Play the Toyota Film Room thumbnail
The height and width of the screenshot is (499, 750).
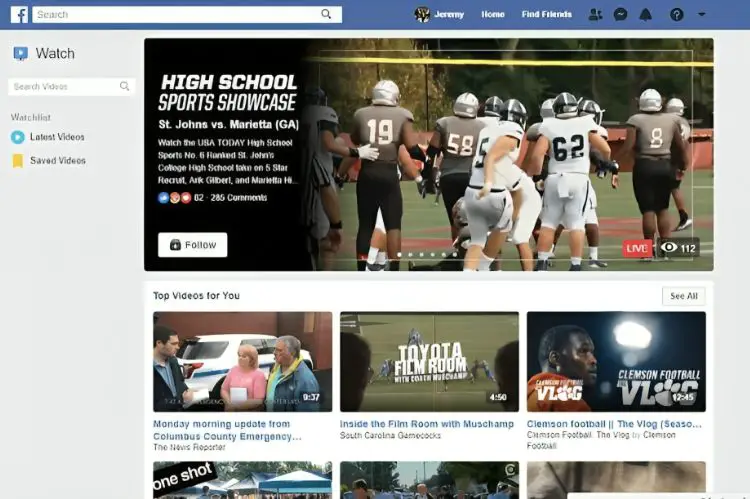429,362
